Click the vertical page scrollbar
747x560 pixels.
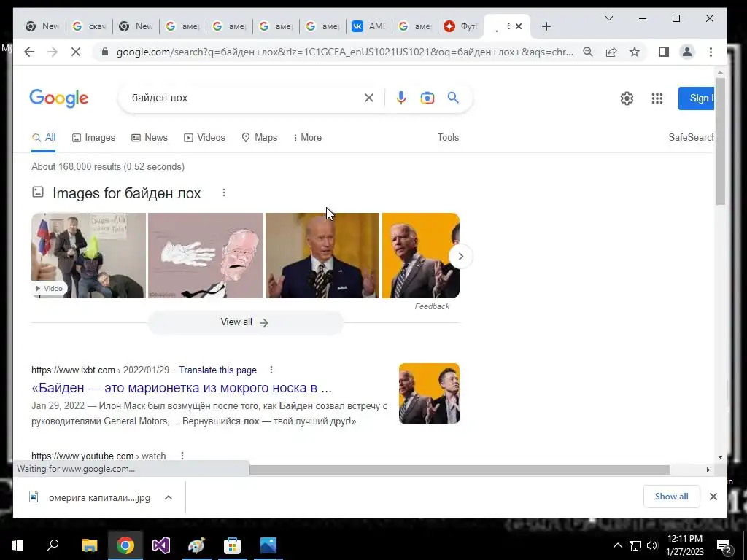(720, 141)
